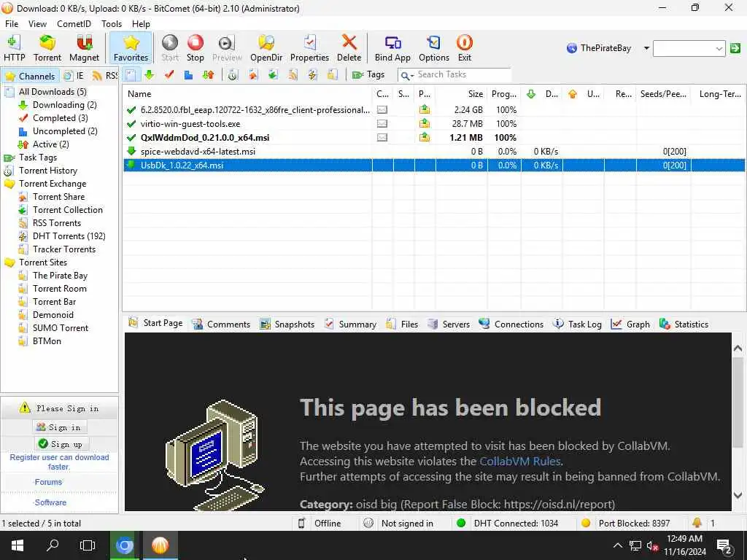Select QxlWddmDod_0.21.0.0_x64.msi task

[x=433, y=138]
